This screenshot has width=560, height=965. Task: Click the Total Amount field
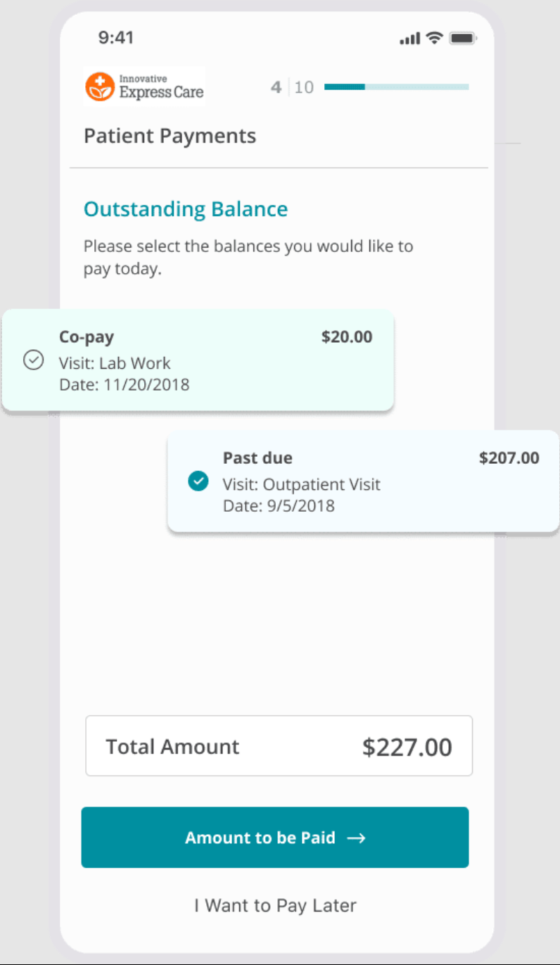[x=279, y=746]
